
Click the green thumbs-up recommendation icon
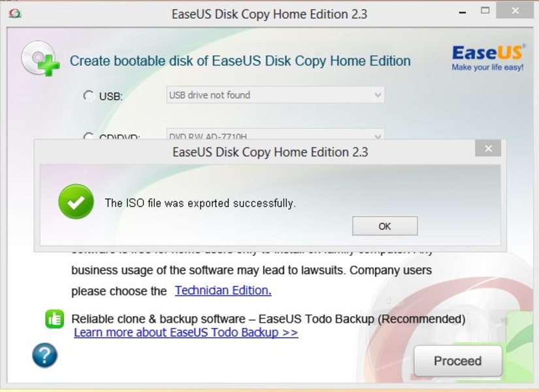[54, 319]
